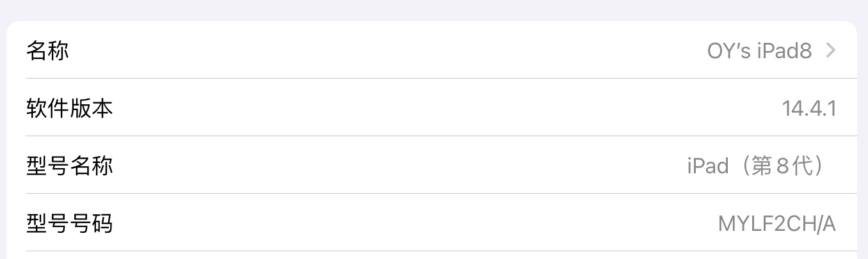Tap the 型号名称 label
Screen dimensions: 868x259
69,166
